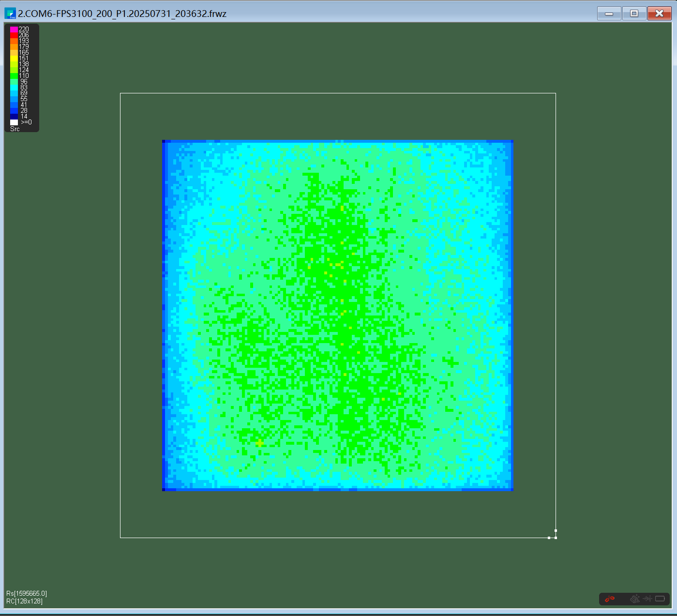Viewport: 677px width, 616px height.
Task: Select the dark navy 14 legend swatch
Action: coord(14,117)
